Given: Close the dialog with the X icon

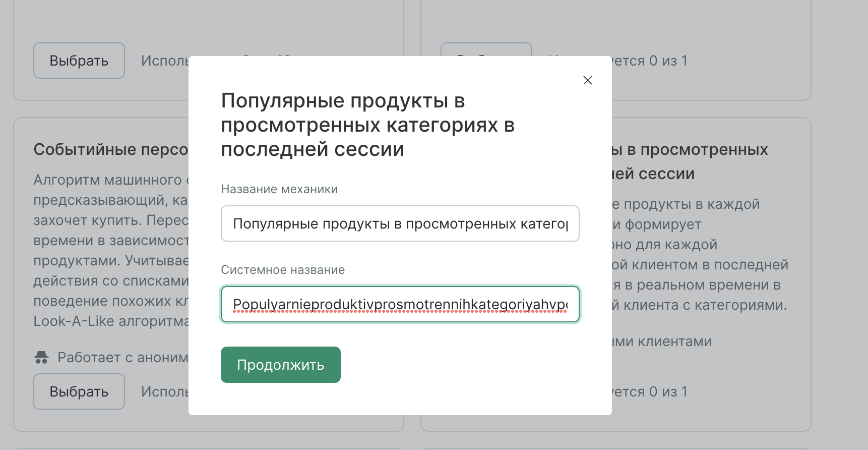Looking at the screenshot, I should coord(587,80).
